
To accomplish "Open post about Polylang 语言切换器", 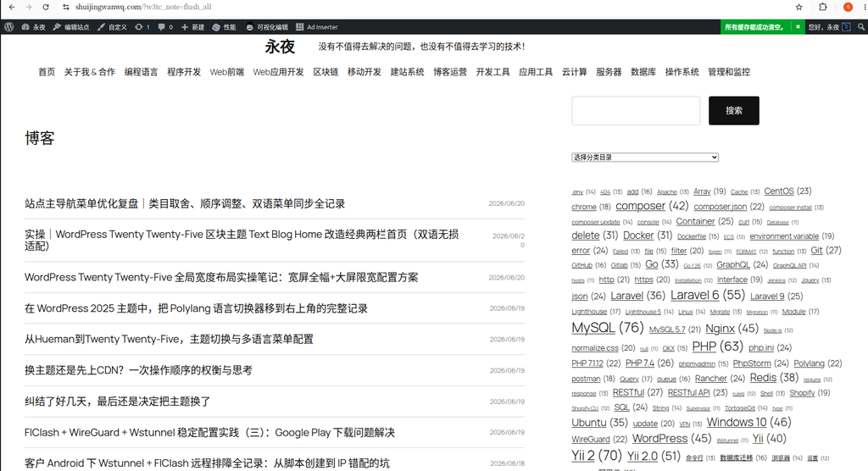I will coord(196,308).
